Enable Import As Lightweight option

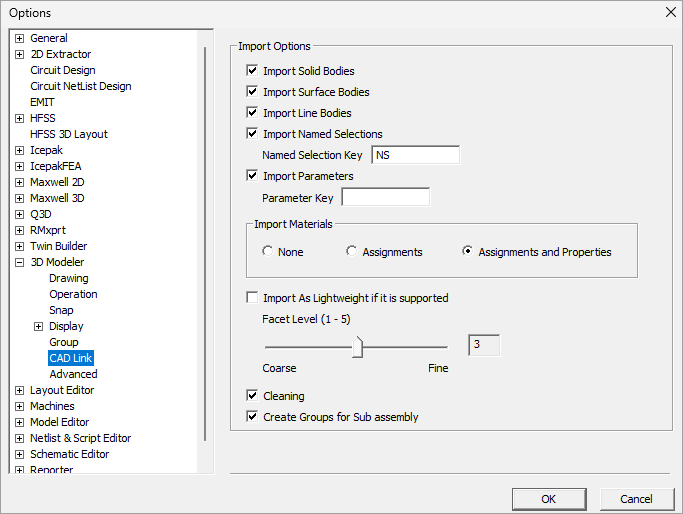click(252, 298)
